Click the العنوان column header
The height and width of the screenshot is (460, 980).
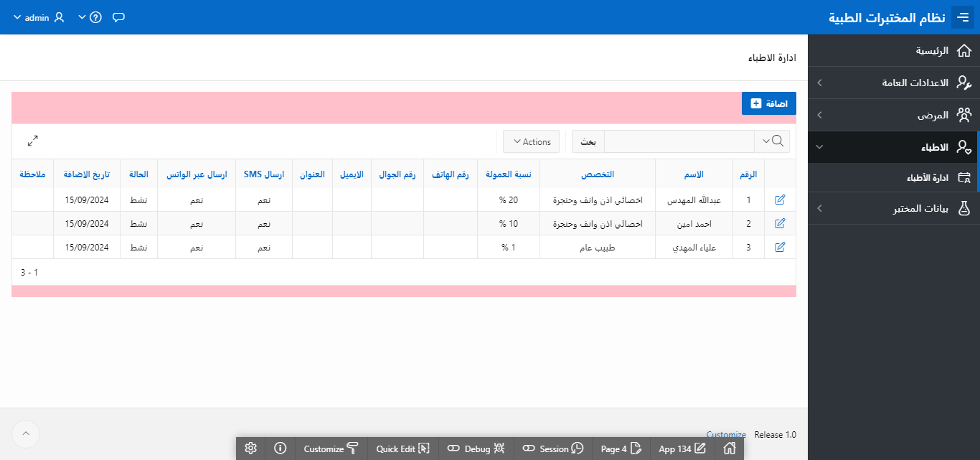coord(312,174)
